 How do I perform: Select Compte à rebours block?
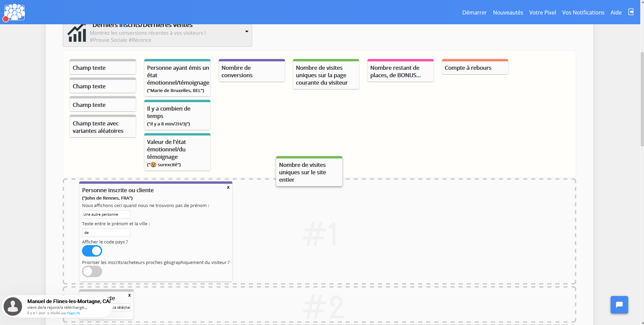click(x=475, y=67)
